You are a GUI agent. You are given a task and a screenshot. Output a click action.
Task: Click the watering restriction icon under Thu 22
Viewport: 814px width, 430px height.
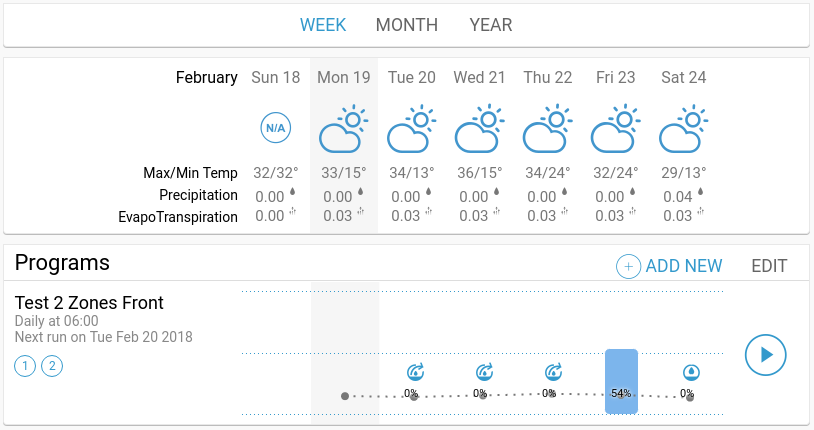(x=553, y=372)
